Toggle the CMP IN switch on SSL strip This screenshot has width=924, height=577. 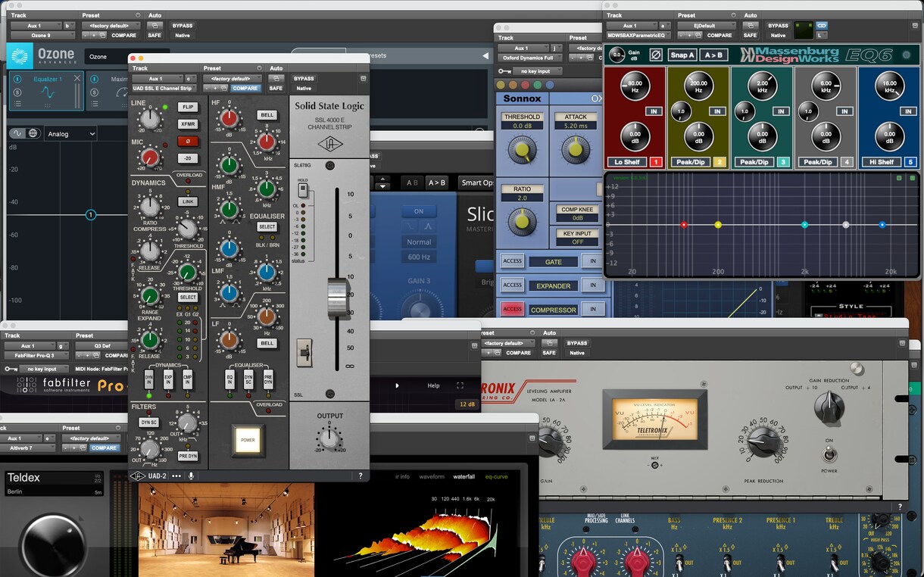tap(188, 381)
